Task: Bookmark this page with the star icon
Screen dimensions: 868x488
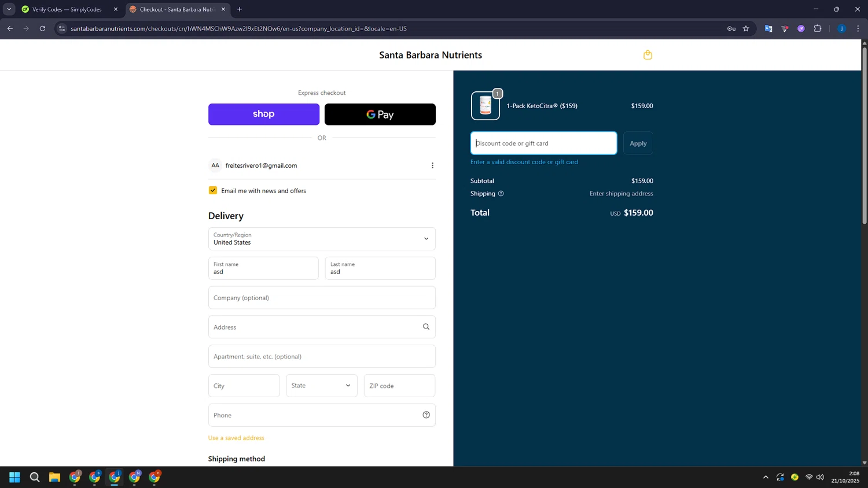Action: pyautogui.click(x=746, y=28)
